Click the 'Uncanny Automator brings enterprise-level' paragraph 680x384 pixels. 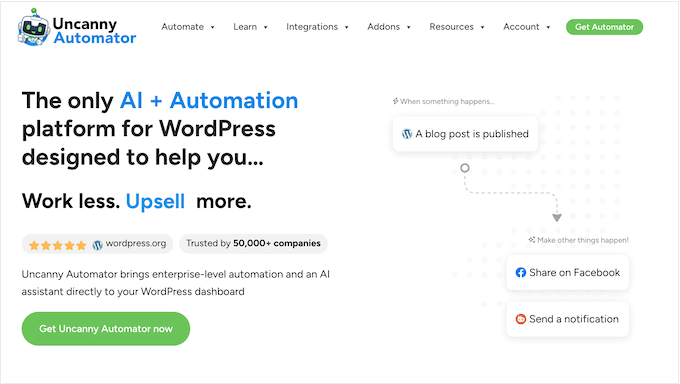pos(176,283)
